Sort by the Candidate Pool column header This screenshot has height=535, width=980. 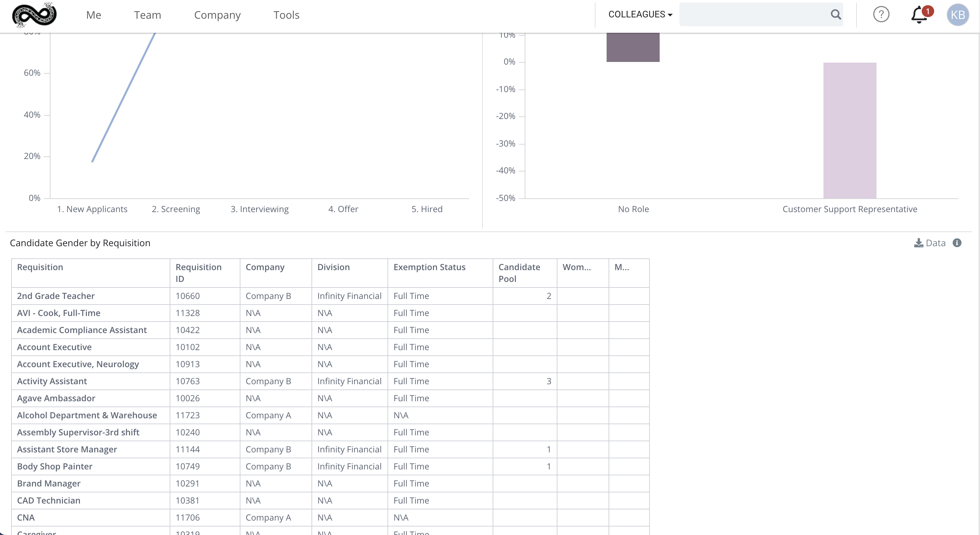525,273
